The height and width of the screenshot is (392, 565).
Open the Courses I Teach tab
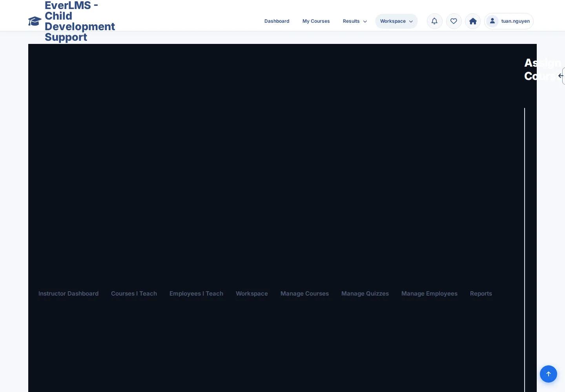(134, 294)
